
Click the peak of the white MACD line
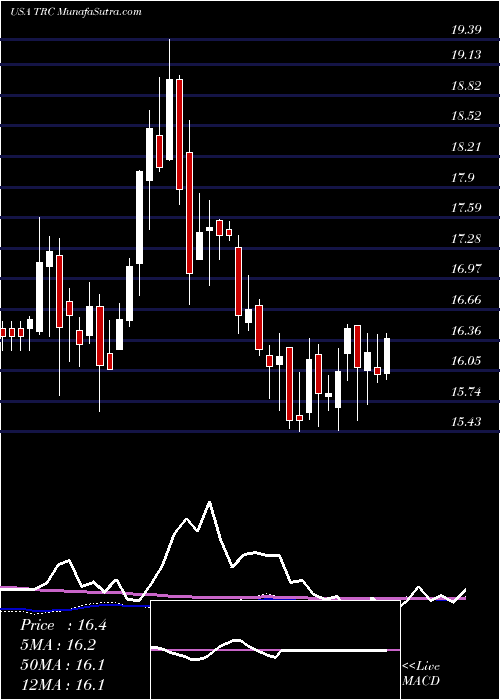tap(209, 503)
